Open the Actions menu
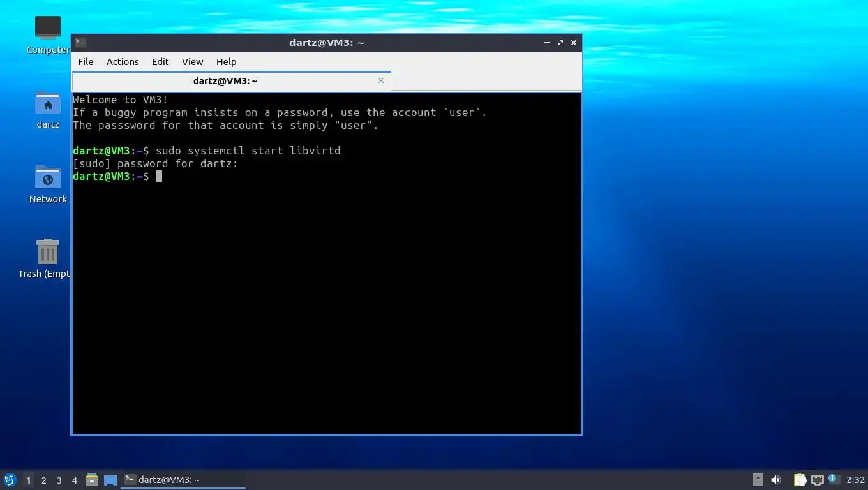 tap(123, 62)
